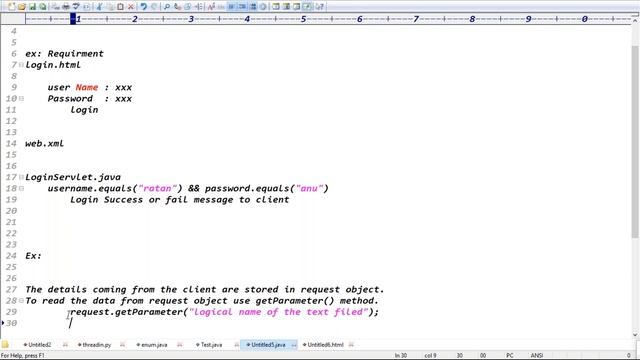640x360 pixels.
Task: Switch to the enum.java tab
Action: click(x=153, y=345)
